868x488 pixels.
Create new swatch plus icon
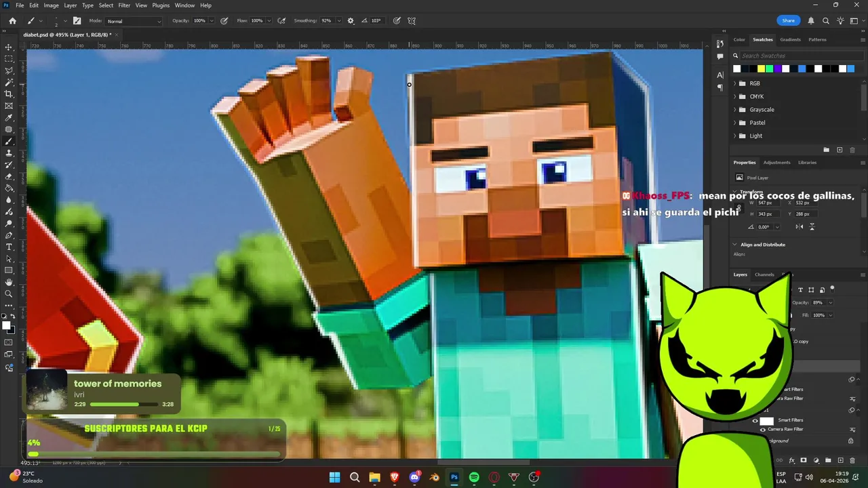(x=840, y=150)
